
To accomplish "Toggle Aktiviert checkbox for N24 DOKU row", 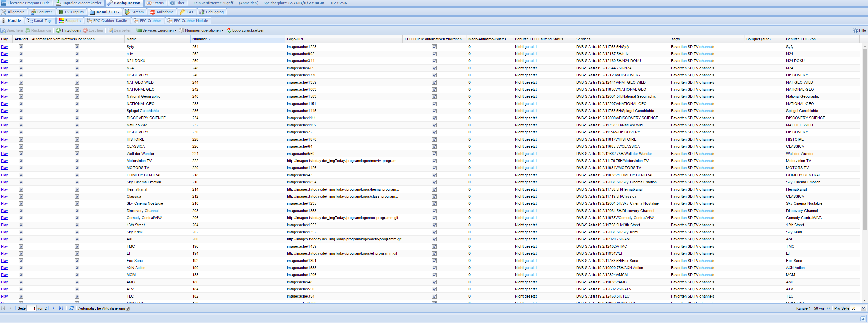I will (21, 61).
